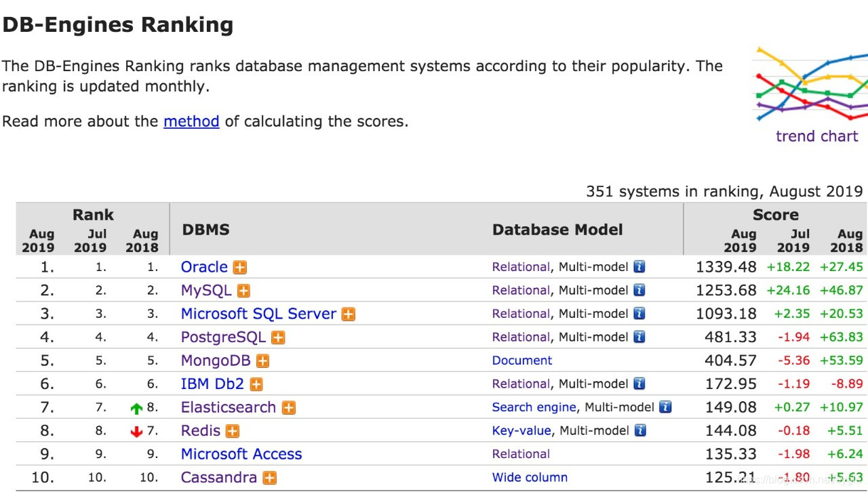Click the trend chart thumbnail image
868x492 pixels.
810,84
